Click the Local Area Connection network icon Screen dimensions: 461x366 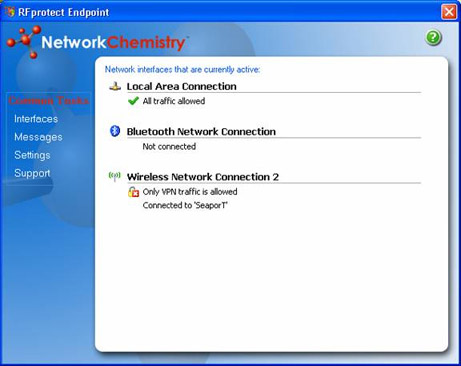[x=115, y=87]
